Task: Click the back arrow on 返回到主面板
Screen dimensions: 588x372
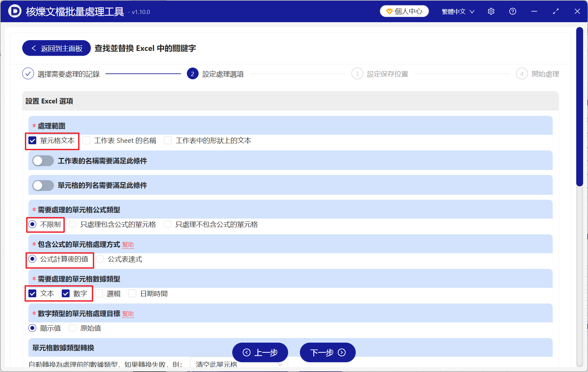Action: (34, 48)
